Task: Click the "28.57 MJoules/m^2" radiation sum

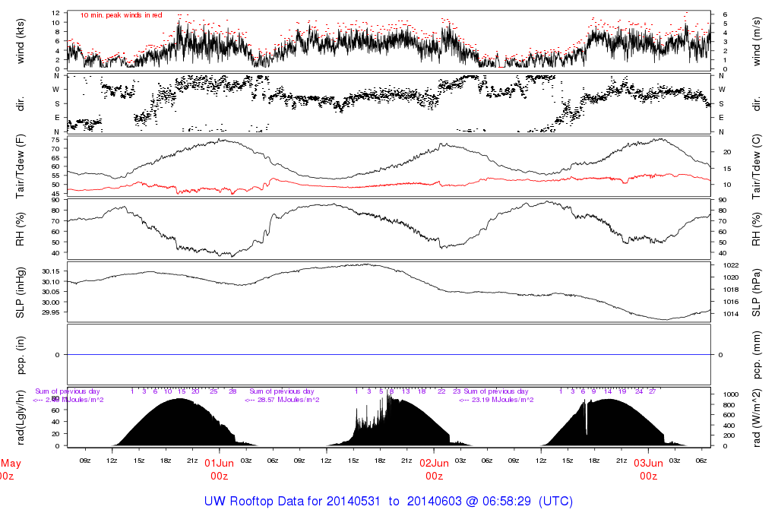Action: (x=288, y=400)
